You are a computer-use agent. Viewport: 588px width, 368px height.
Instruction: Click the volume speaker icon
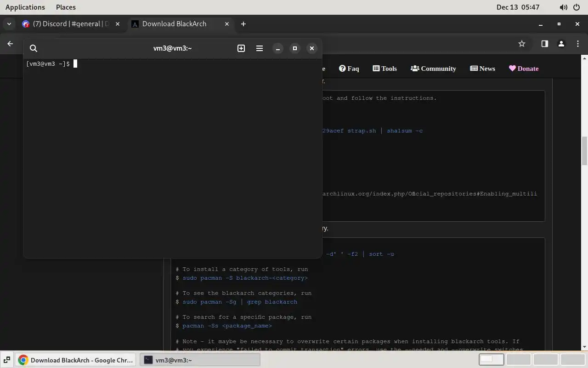click(564, 7)
